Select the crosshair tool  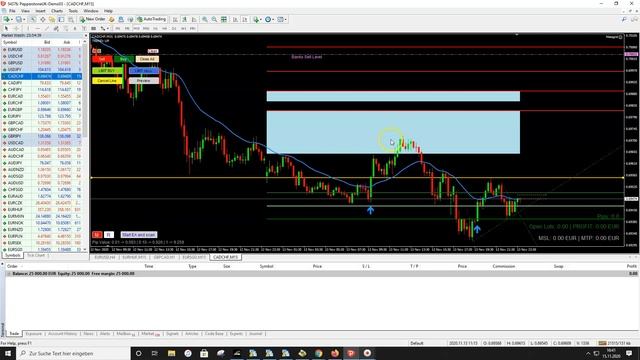coord(16,28)
